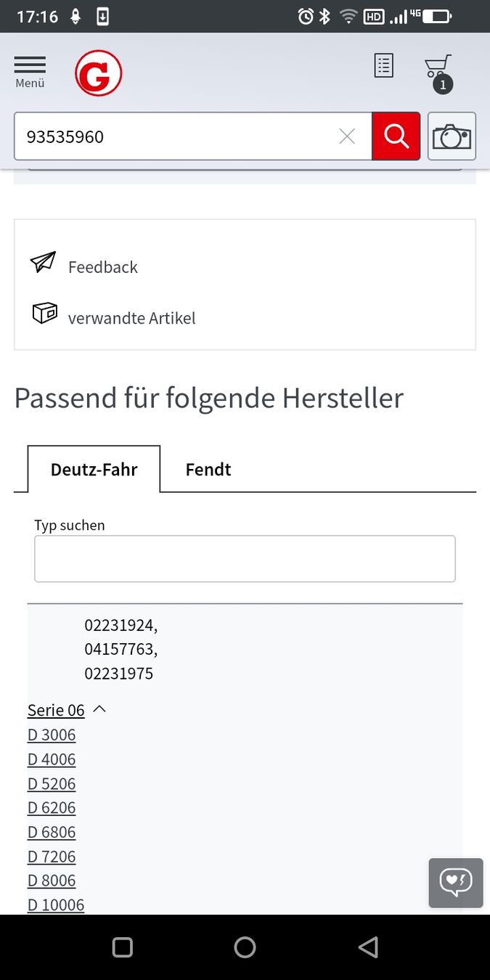Open the Feedback link
The width and height of the screenshot is (490, 980).
102,267
